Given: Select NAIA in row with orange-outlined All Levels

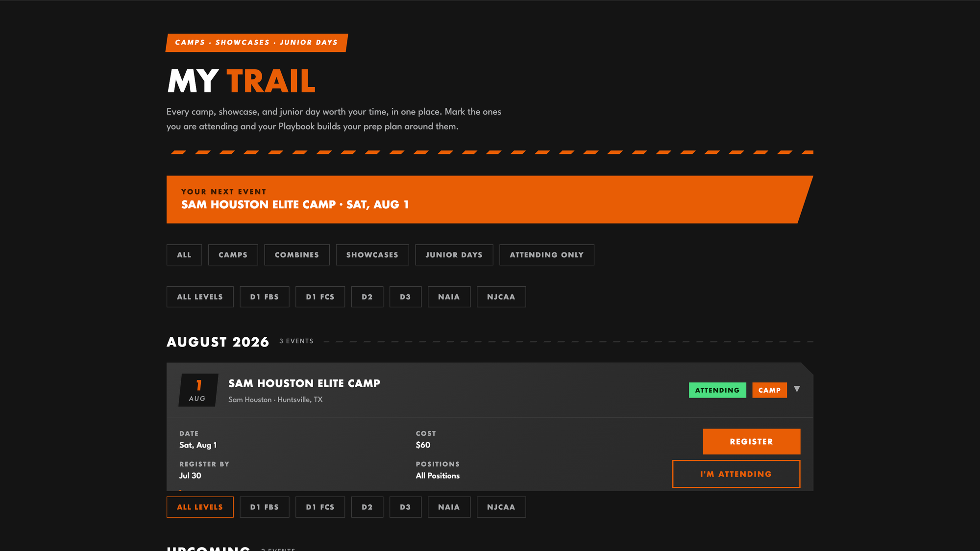Looking at the screenshot, I should click(449, 507).
